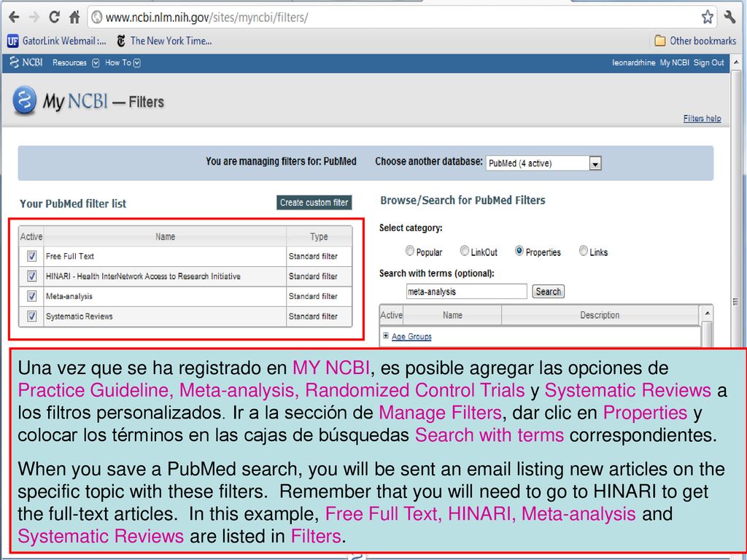Open Other bookmarks folder
This screenshot has height=560, width=747.
695,41
